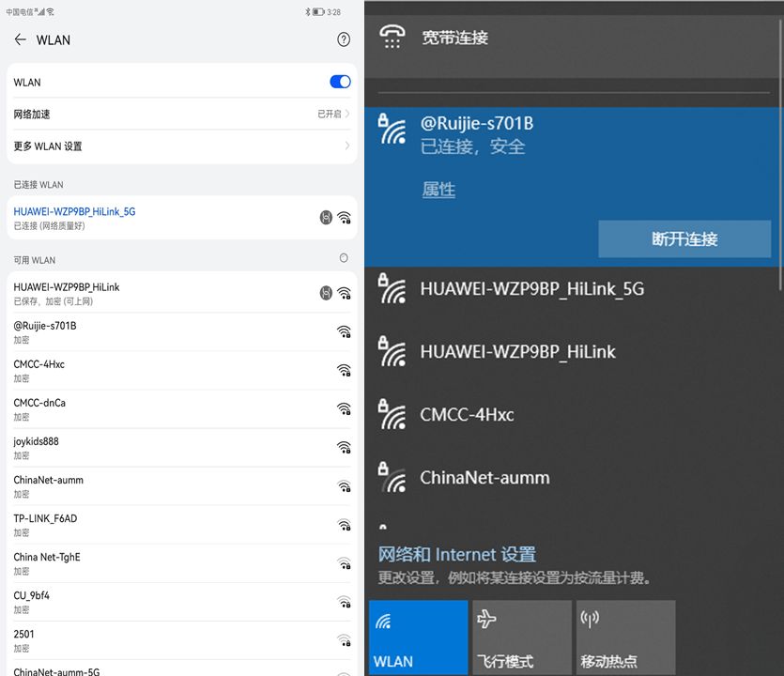Toggle the 移动热点 mobile hotspot tile
Screen dimensions: 784x676
(624, 638)
